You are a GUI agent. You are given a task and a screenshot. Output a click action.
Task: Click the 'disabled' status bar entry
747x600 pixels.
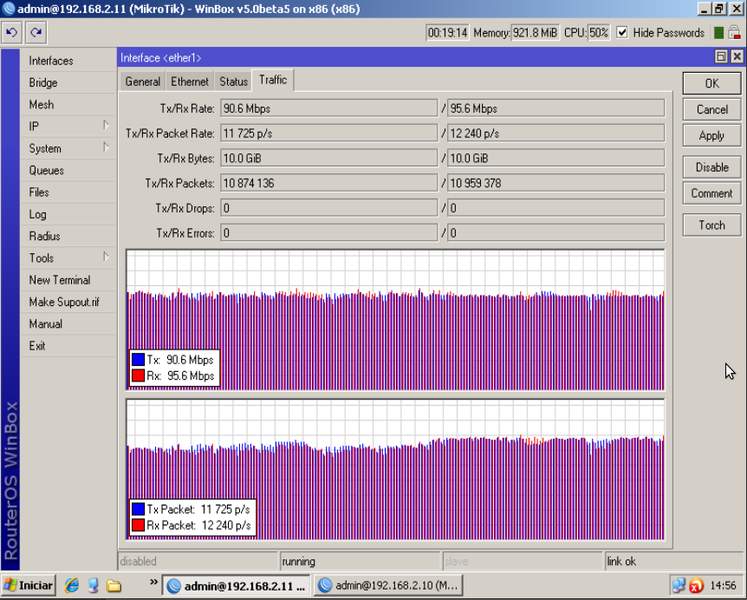point(197,561)
